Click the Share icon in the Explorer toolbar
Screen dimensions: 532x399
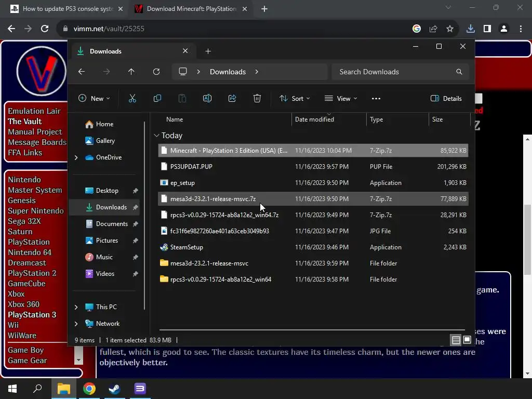[232, 98]
